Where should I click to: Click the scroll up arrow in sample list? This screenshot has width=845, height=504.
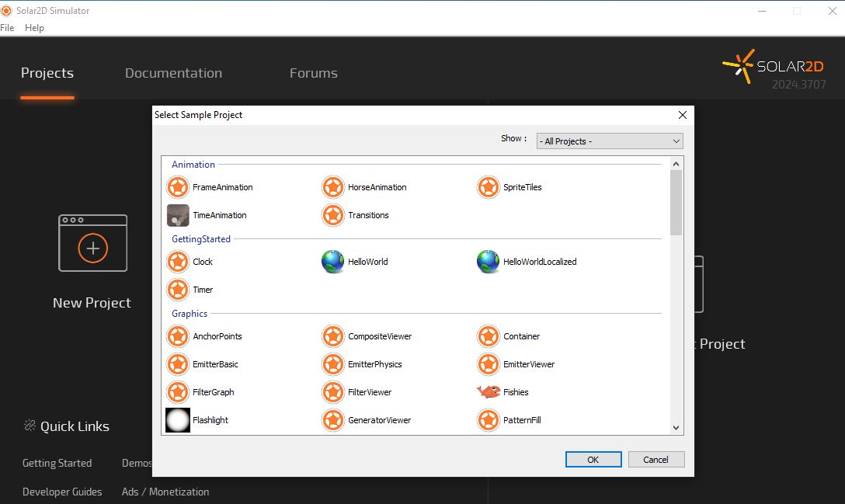click(x=676, y=164)
